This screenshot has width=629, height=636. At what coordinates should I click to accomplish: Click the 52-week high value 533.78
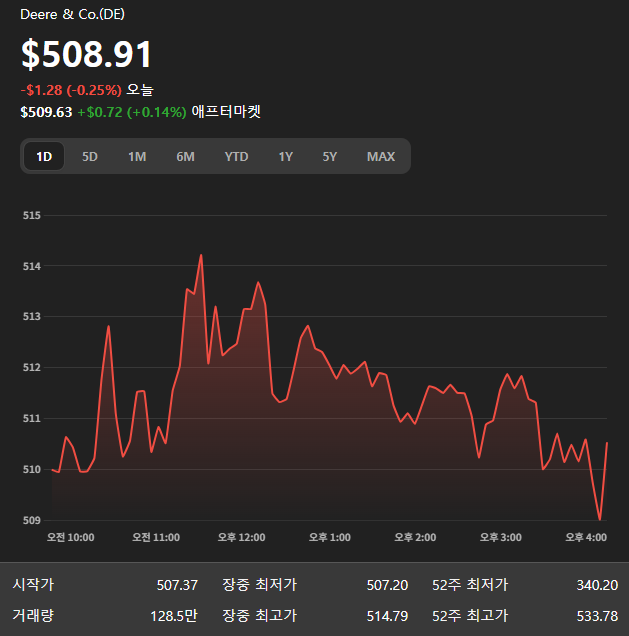click(x=597, y=617)
